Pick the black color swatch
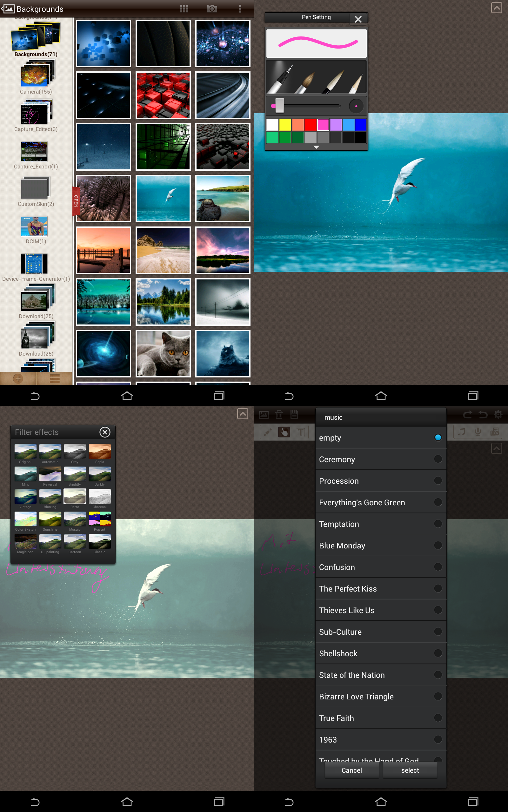This screenshot has width=508, height=812. click(x=361, y=137)
